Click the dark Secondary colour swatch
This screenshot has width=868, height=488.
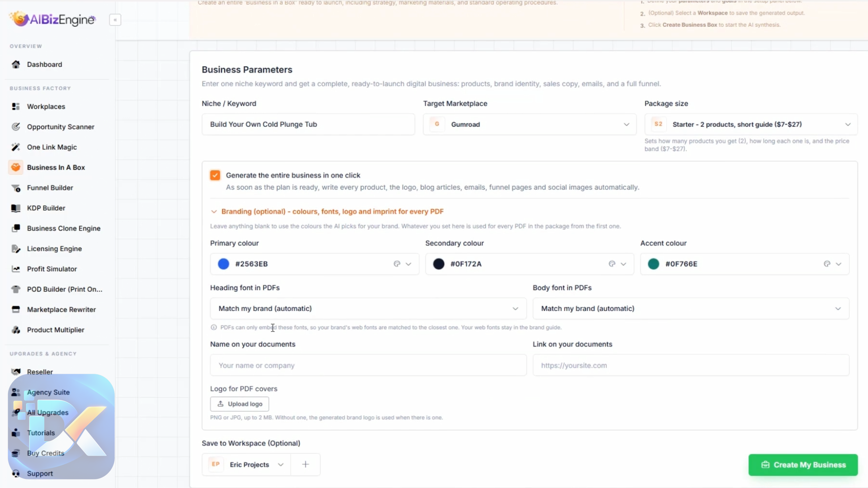click(439, 264)
